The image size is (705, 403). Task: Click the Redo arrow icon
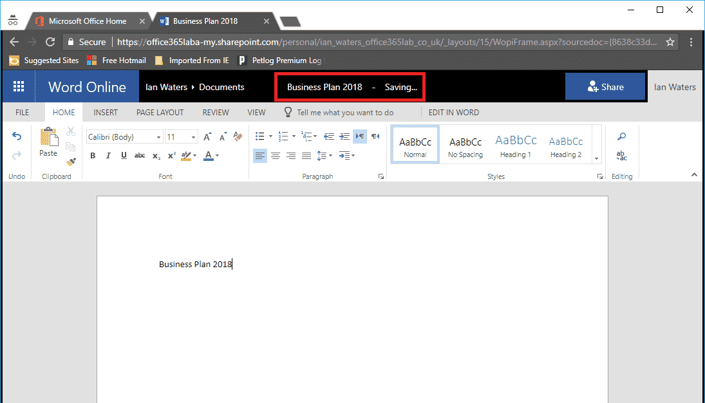17,156
